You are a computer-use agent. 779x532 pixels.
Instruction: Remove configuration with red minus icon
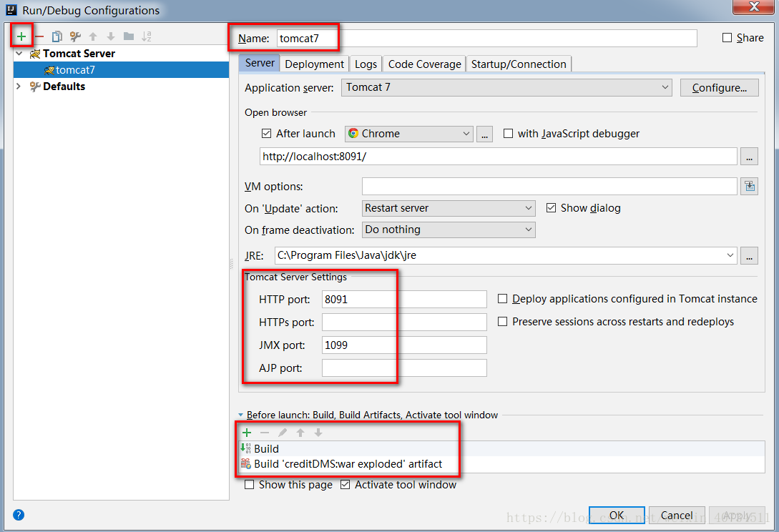point(39,36)
